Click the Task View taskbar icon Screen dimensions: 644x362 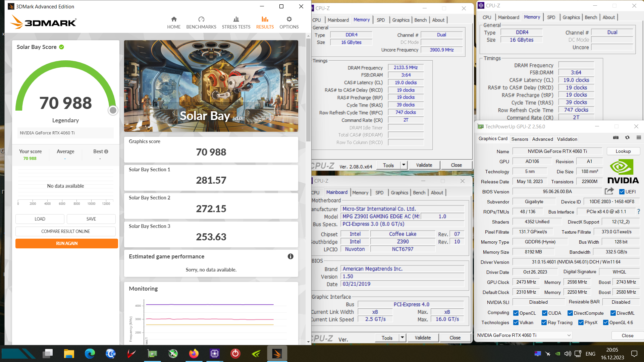click(48, 354)
